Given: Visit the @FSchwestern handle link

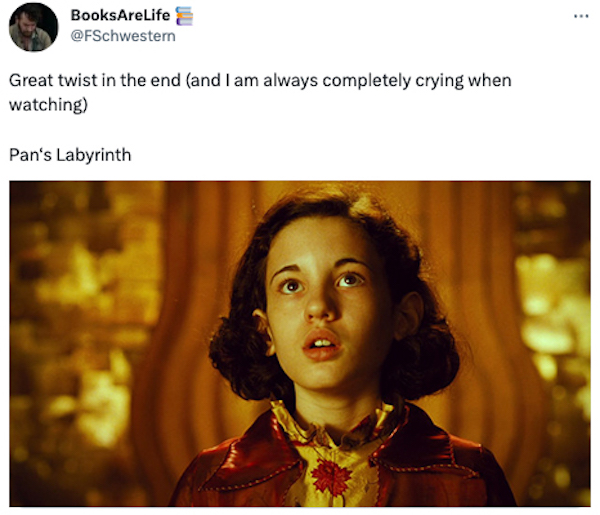Looking at the screenshot, I should [123, 36].
